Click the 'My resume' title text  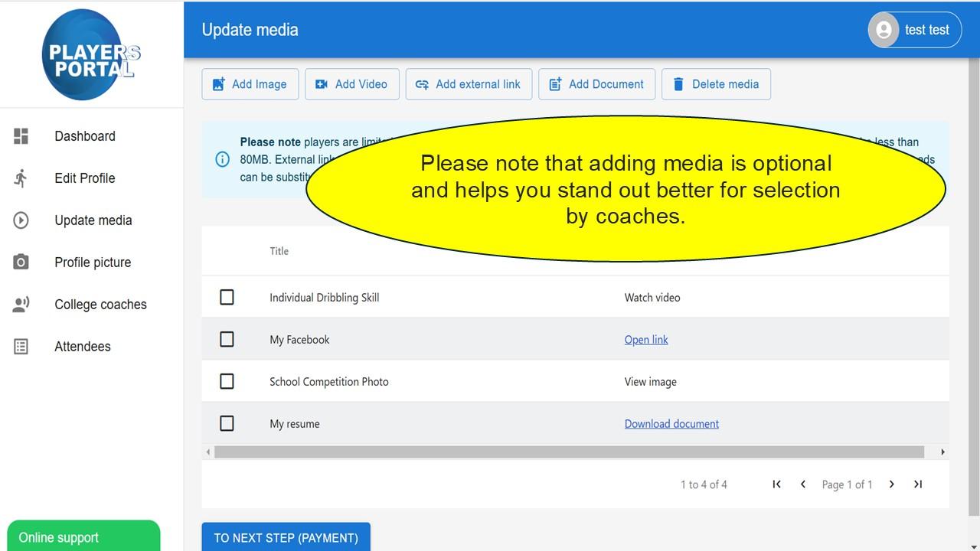(x=295, y=424)
